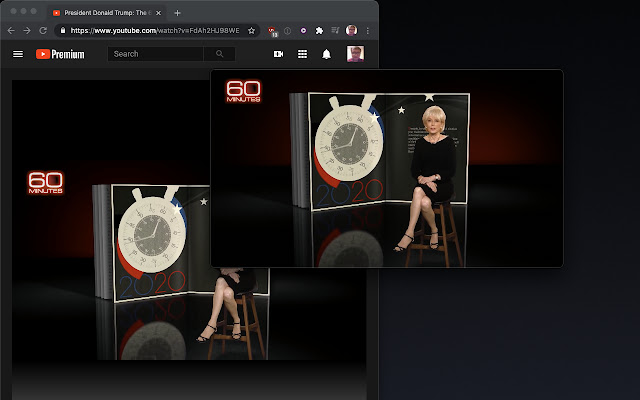Close the President Donald Trump tab
This screenshot has height=400, width=640.
click(158, 13)
